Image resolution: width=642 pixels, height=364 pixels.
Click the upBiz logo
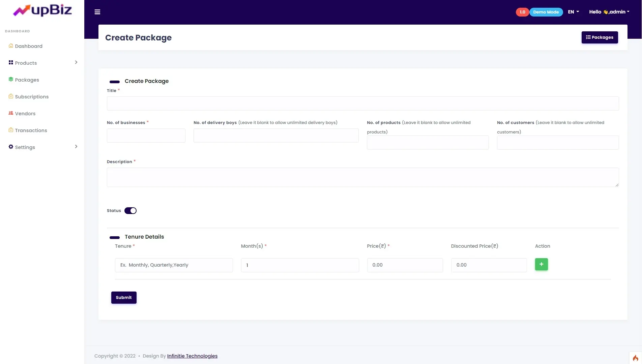tap(42, 10)
